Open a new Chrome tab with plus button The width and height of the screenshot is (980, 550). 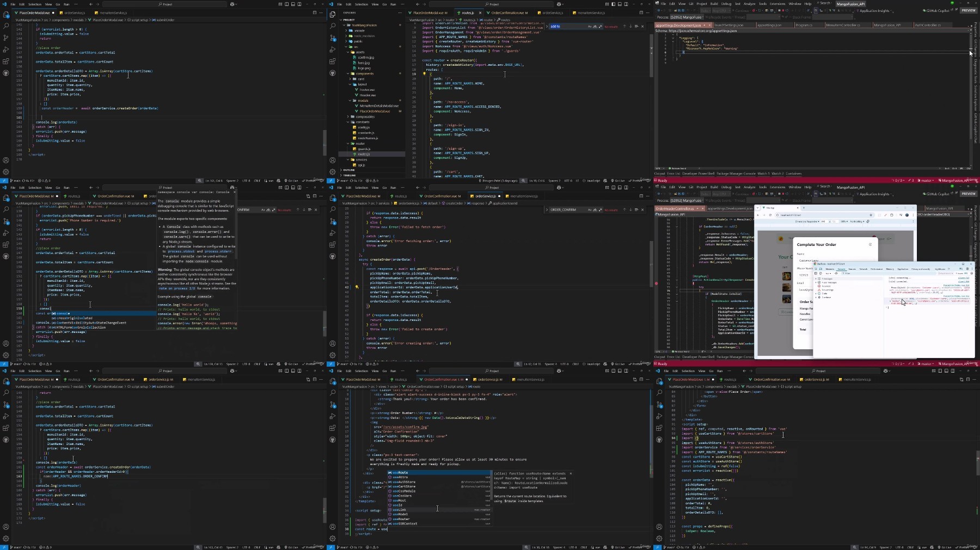(x=804, y=208)
